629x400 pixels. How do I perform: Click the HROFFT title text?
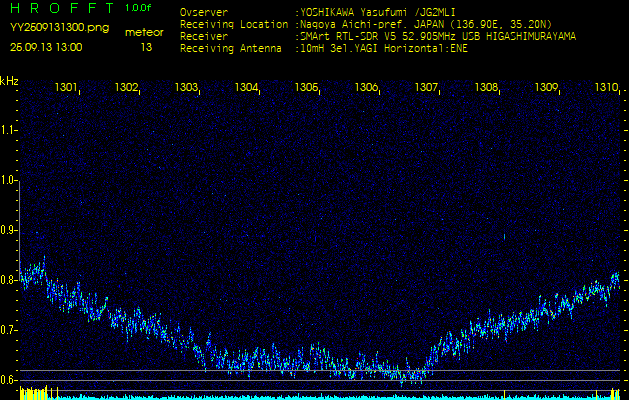58,9
